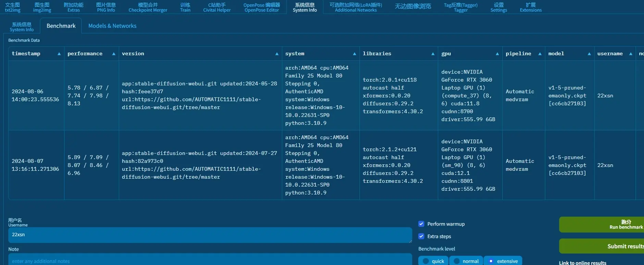This screenshot has height=265, width=644.
Task: Click Link to online results text
Action: tap(583, 263)
